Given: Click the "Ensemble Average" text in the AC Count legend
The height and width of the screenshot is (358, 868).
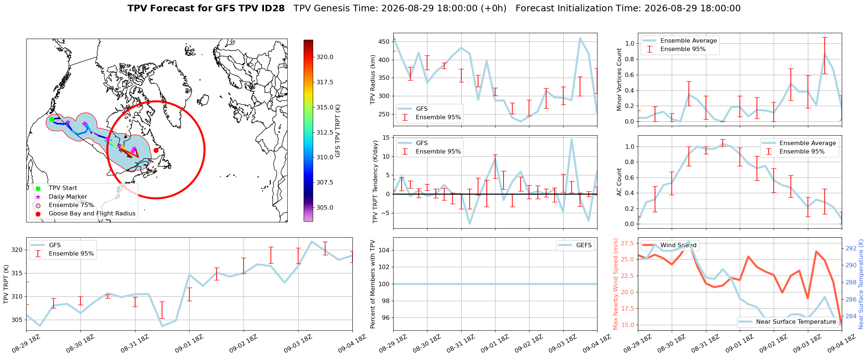Looking at the screenshot, I should point(808,143).
